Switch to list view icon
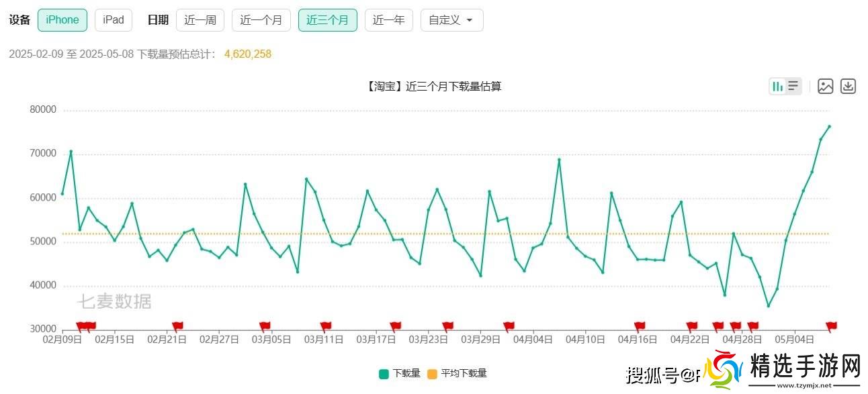Screen dimensions: 868x394 tap(793, 86)
